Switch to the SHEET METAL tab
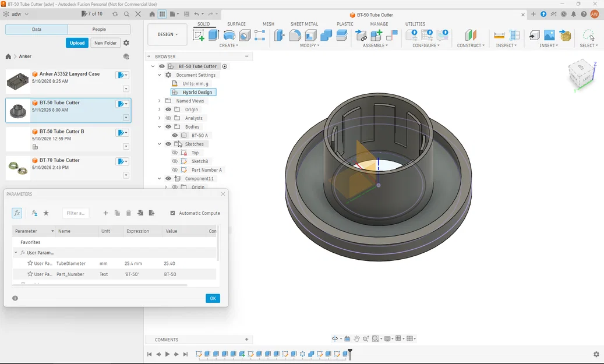 tap(304, 24)
